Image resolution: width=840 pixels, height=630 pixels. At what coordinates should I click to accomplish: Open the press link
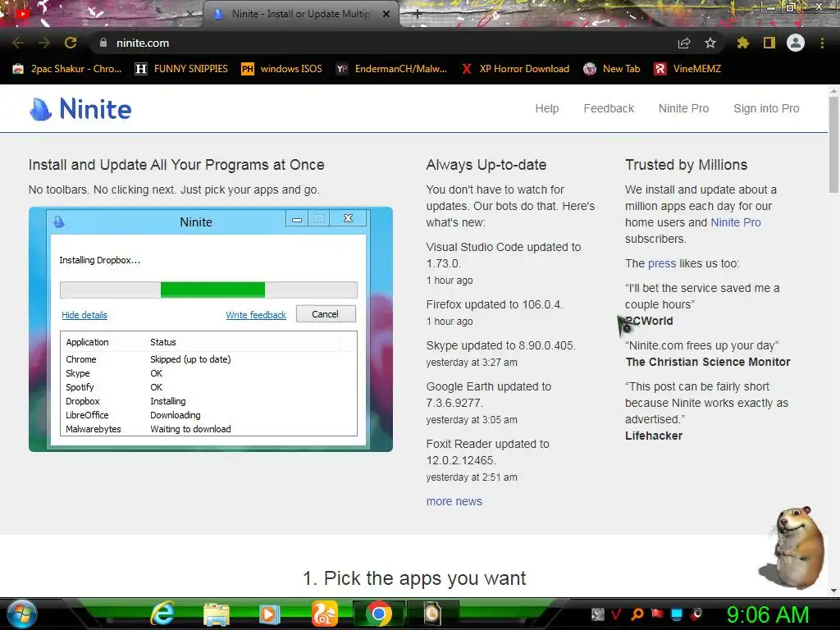pyautogui.click(x=662, y=263)
